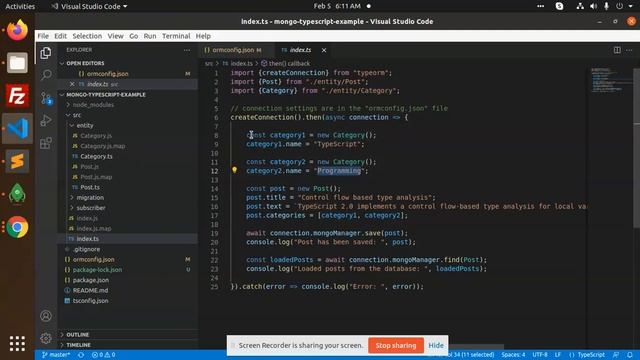
Task: Open the File menu
Action: click(43, 36)
